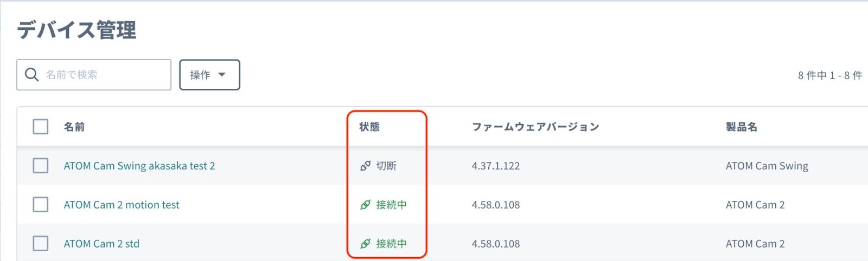Click the 切断 status text
The image size is (868, 261).
[386, 166]
